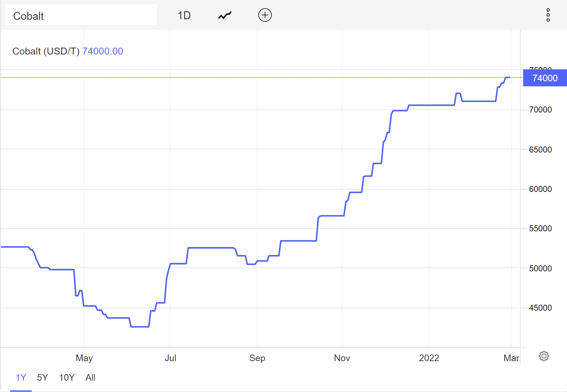Open chart settings gear icon
This screenshot has width=567, height=392.
click(x=544, y=356)
